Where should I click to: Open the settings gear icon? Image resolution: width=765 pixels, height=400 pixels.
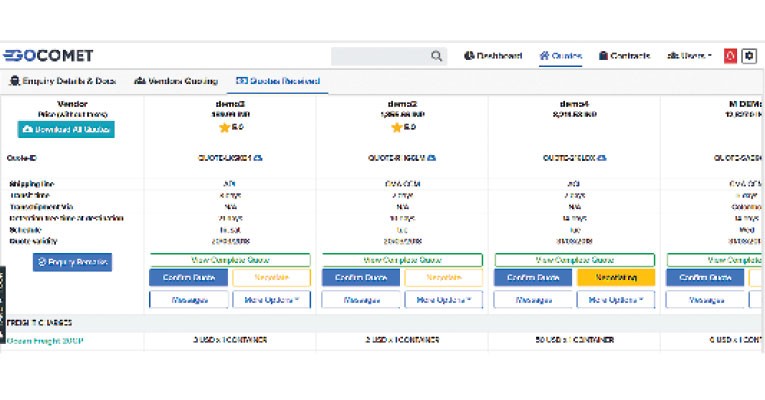coord(749,56)
